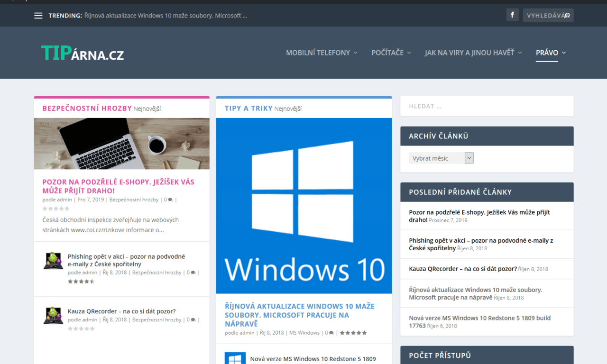
Task: Open Kauza QRecorder link in sidebar
Action: coord(462,269)
